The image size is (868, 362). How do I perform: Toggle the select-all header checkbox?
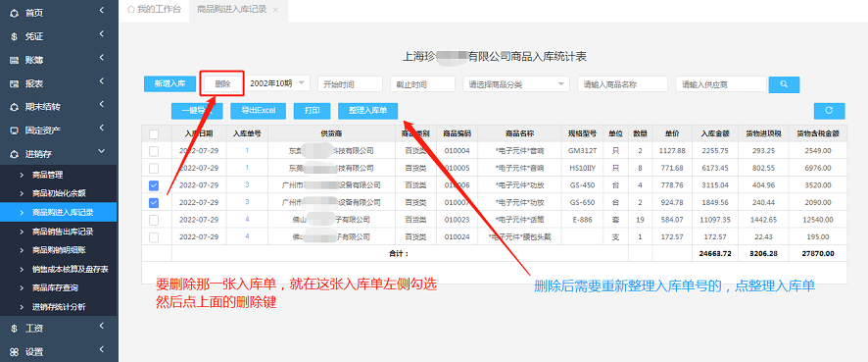(154, 133)
